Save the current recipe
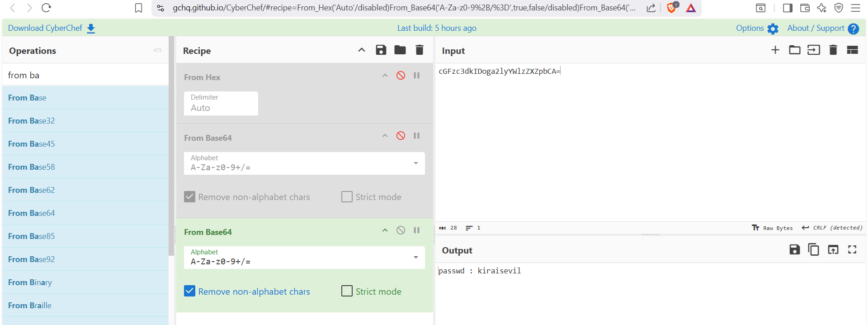 (x=381, y=50)
